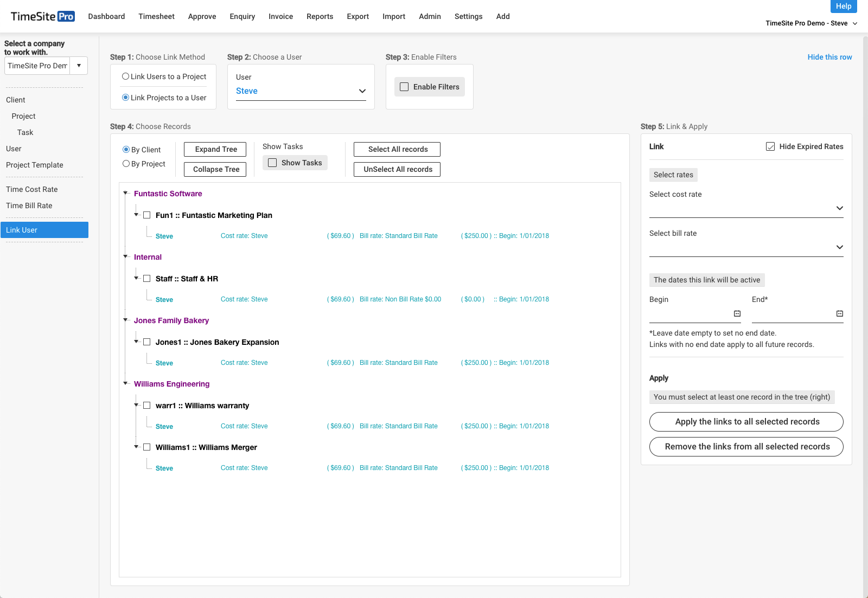Viewport: 868px width, 598px height.
Task: Toggle the Show Tasks checkbox
Action: [272, 163]
